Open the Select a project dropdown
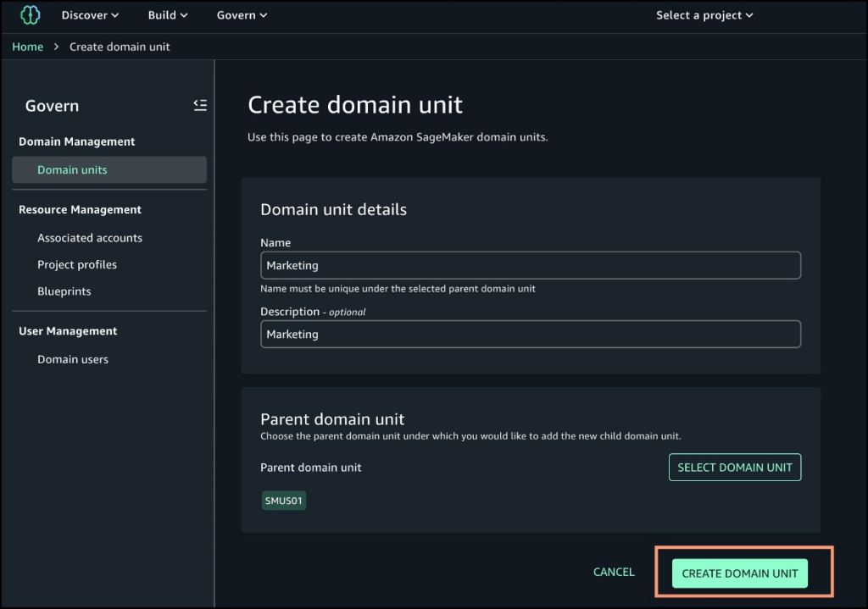The height and width of the screenshot is (609, 868). [x=704, y=15]
